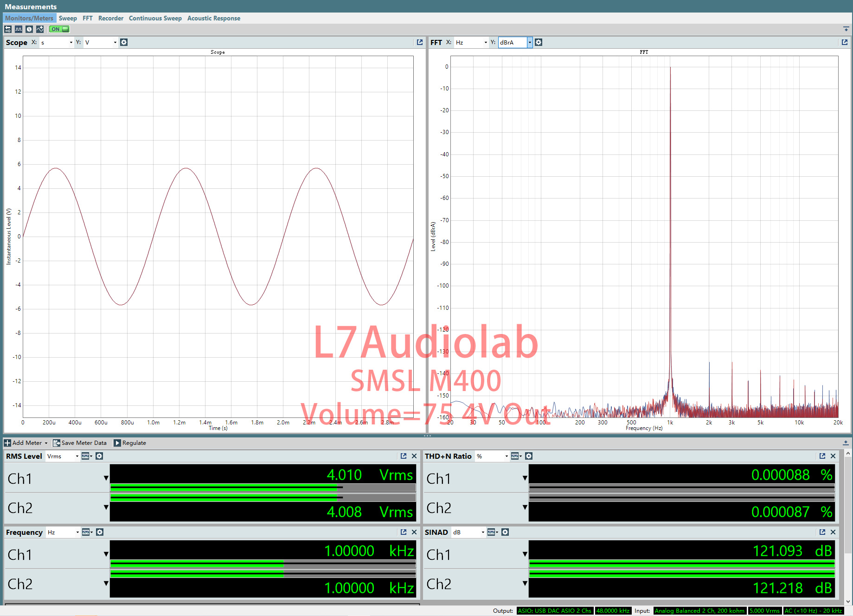Click output ASIO USB DAC status field
The width and height of the screenshot is (853, 616).
pyautogui.click(x=554, y=611)
